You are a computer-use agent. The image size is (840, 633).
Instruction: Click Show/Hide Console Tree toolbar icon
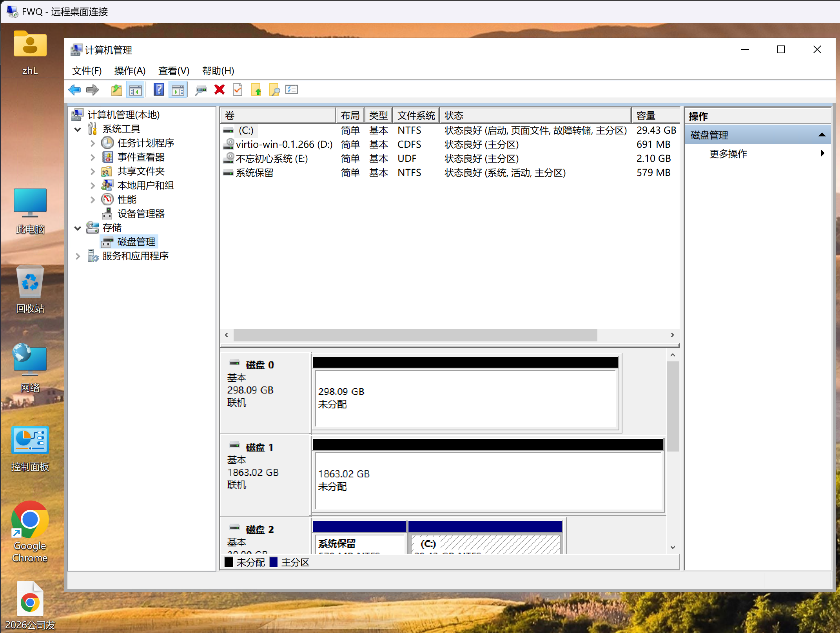point(136,90)
